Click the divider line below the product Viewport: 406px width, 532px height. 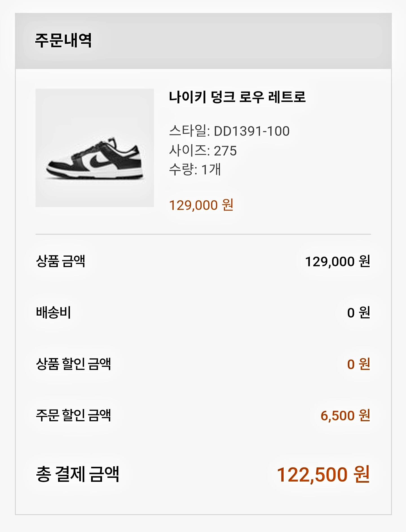[x=203, y=234]
